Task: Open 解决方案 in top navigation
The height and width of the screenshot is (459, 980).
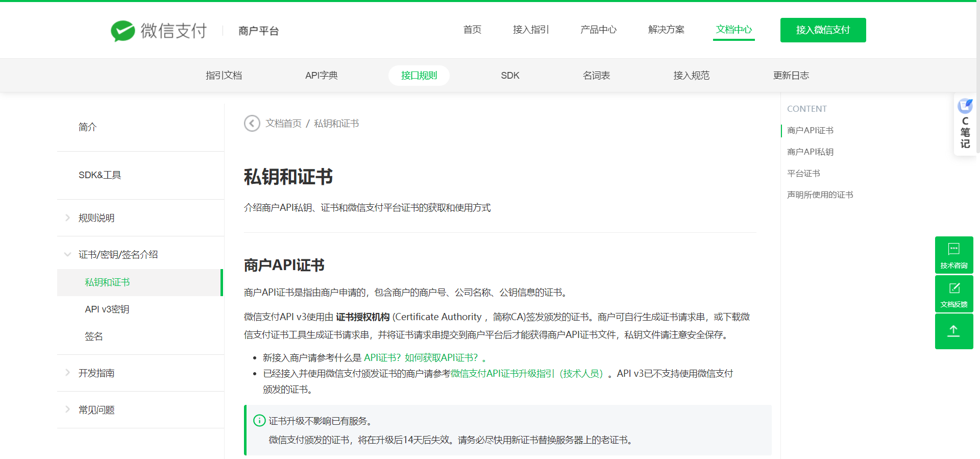Action: (x=666, y=30)
